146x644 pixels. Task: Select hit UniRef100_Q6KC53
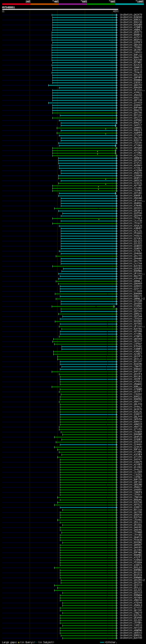click(131, 85)
